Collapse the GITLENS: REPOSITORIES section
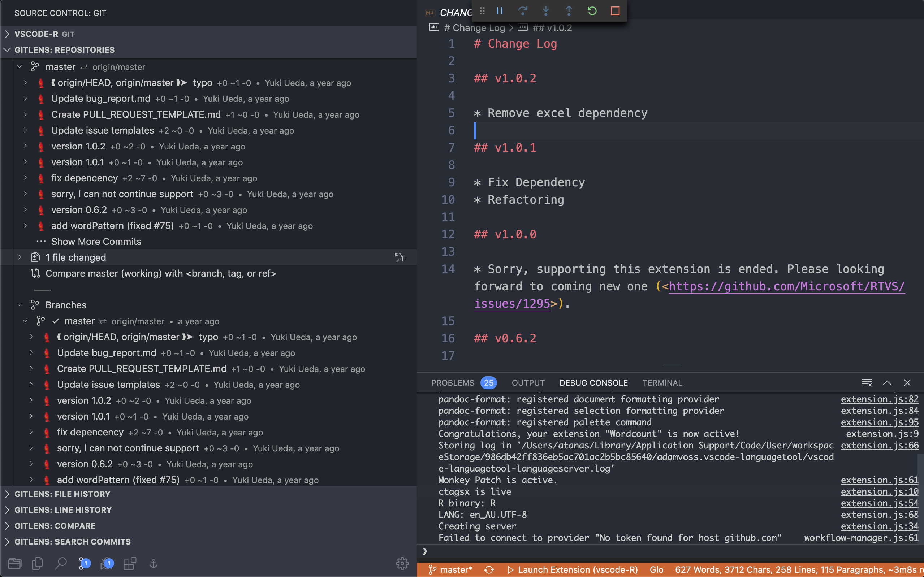The image size is (924, 577). click(7, 49)
